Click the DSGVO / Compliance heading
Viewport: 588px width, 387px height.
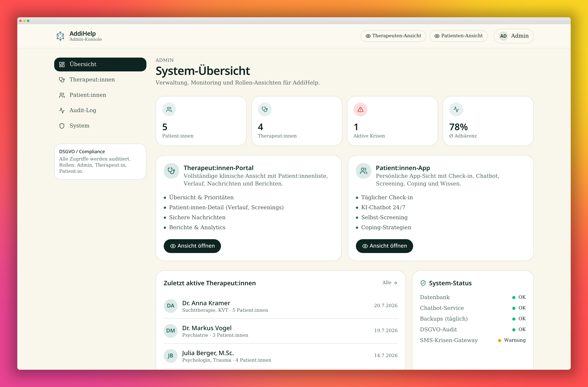tap(82, 151)
